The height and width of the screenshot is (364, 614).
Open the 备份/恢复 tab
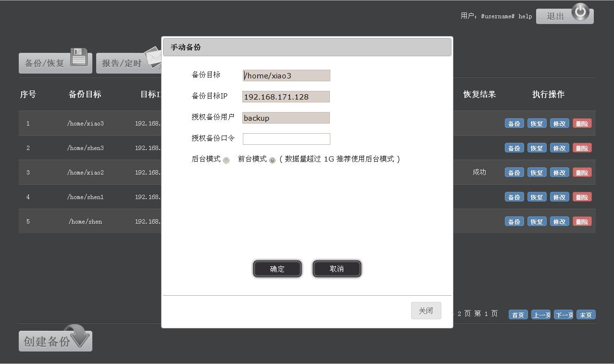pos(55,63)
